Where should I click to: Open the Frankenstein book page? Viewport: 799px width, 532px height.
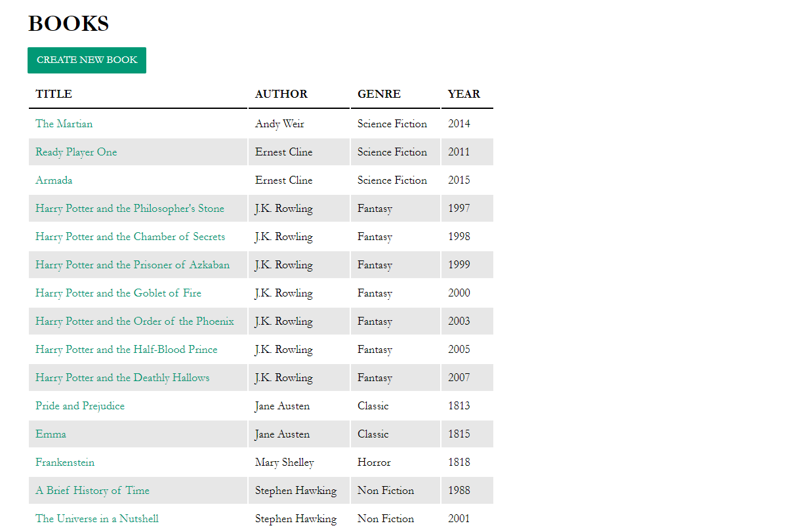[x=65, y=462]
